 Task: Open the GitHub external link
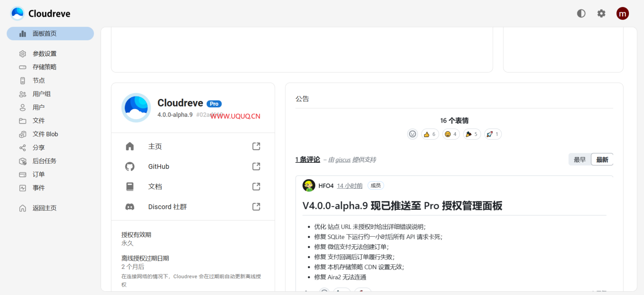[158, 166]
